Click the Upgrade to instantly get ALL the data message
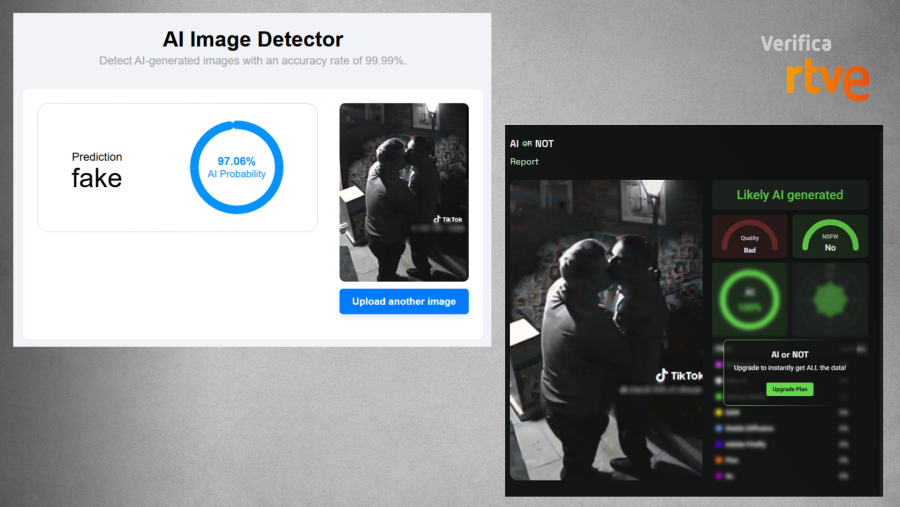900x507 pixels. (x=789, y=367)
